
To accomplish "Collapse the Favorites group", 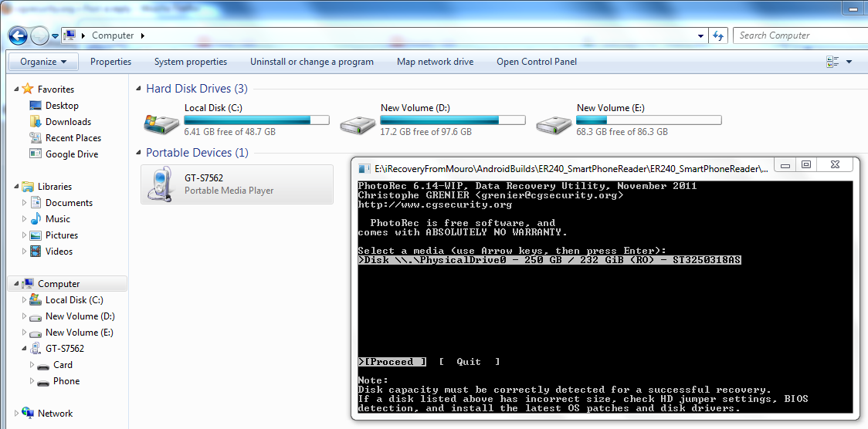I will point(17,89).
